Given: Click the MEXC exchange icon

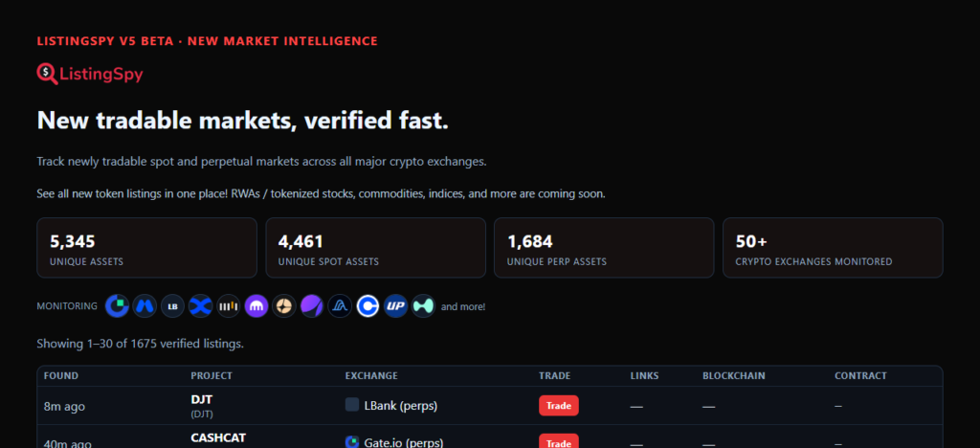Looking at the screenshot, I should (145, 306).
